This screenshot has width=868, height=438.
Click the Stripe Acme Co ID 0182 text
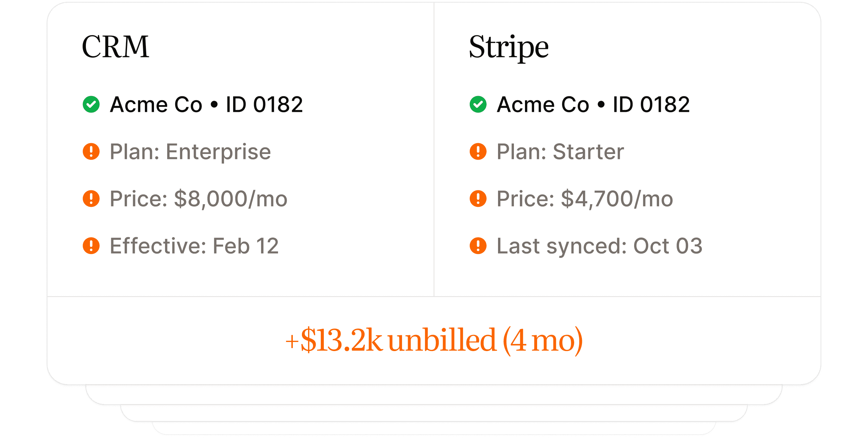click(x=593, y=104)
